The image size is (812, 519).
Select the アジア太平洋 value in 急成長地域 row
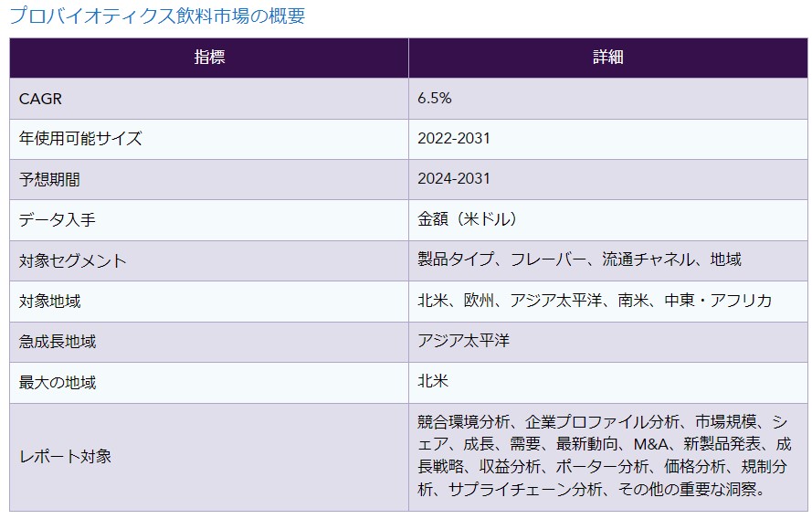pyautogui.click(x=463, y=341)
